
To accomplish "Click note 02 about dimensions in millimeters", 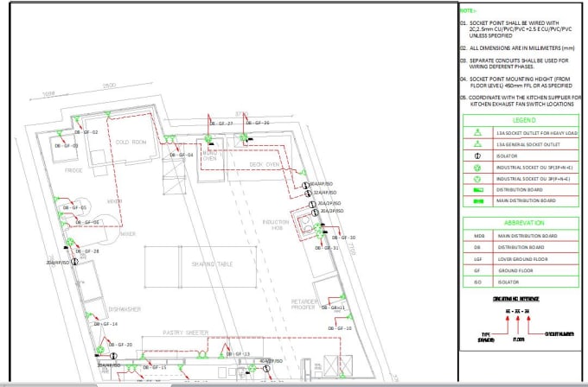I will coord(517,48).
